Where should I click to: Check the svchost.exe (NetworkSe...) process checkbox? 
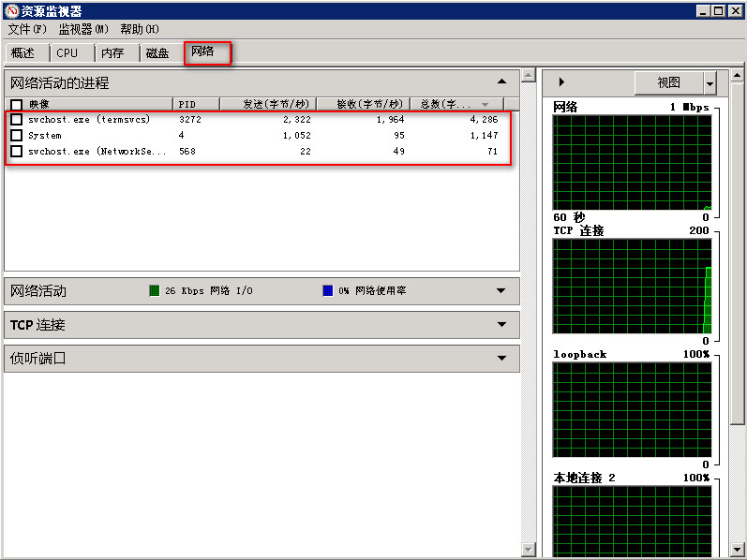click(x=17, y=151)
